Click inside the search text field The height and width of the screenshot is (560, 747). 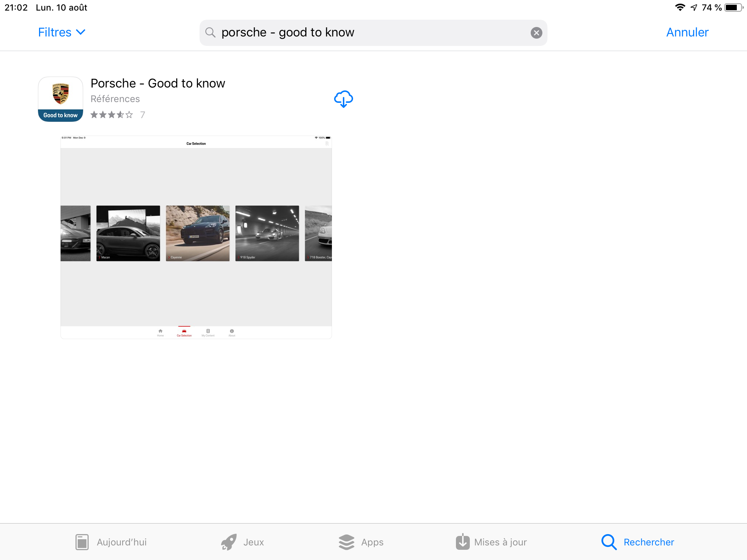click(365, 32)
